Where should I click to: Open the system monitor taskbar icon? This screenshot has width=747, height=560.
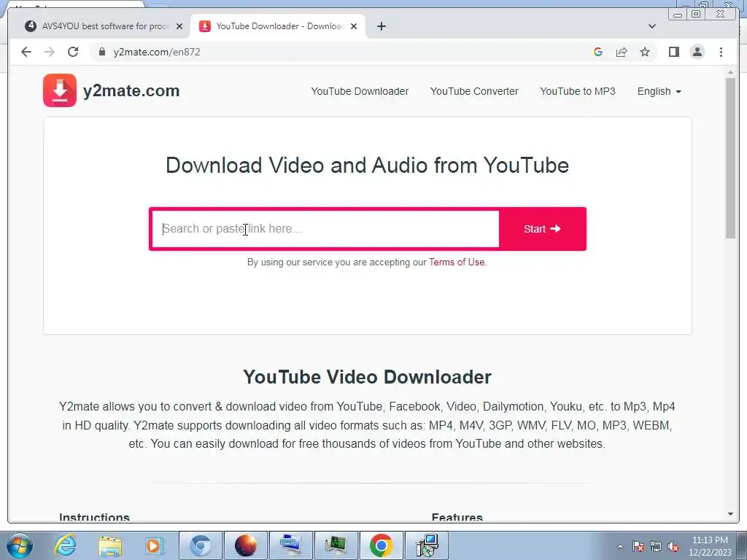[336, 545]
